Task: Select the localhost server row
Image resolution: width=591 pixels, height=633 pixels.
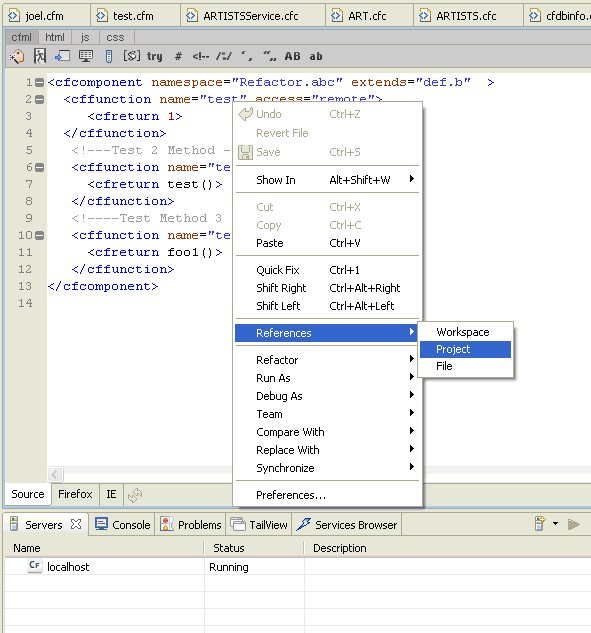Action: tap(298, 566)
